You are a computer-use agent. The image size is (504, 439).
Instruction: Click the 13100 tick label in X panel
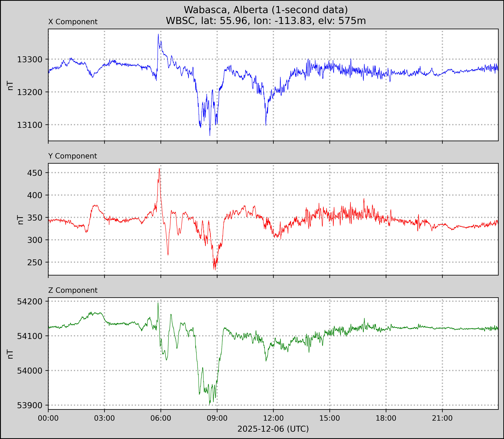pyautogui.click(x=30, y=125)
